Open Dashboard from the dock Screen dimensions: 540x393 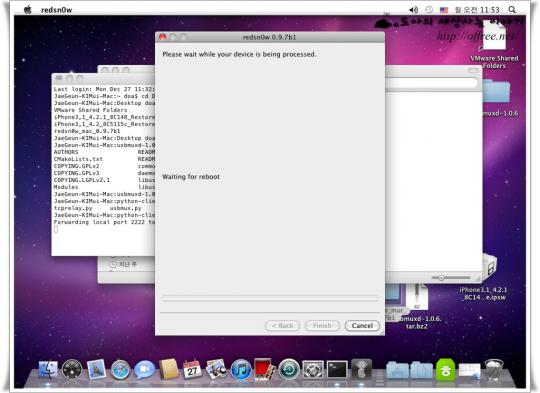pos(72,370)
